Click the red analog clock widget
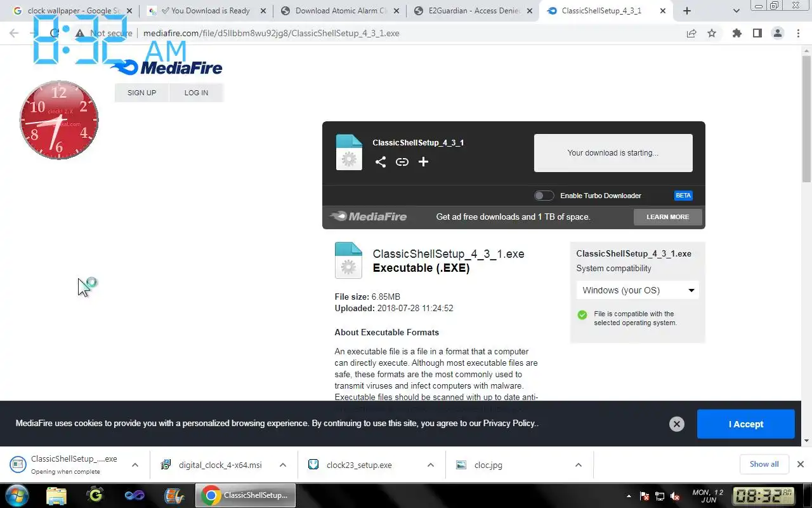Screen dimensions: 812x508 59,120
